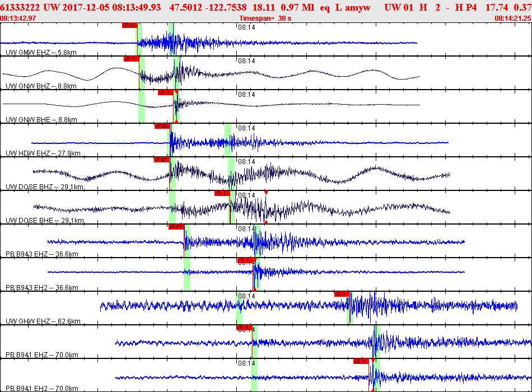Click the "UW GNW BHE -- 8.8km" channel label

[x=41, y=120]
